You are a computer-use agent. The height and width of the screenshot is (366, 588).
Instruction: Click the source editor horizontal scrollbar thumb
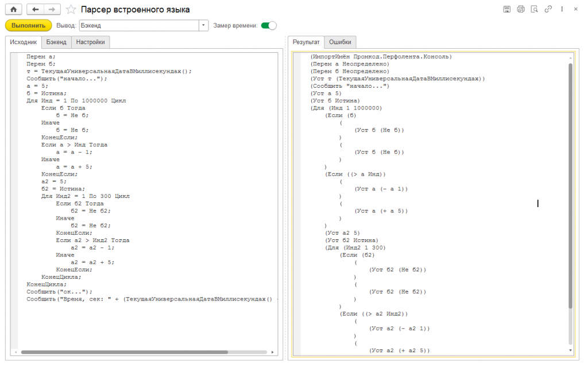[x=125, y=352]
